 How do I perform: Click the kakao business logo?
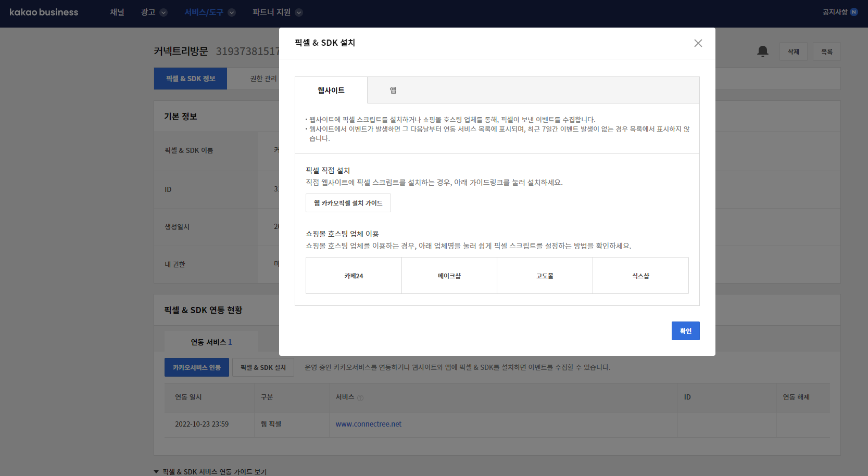pos(44,12)
